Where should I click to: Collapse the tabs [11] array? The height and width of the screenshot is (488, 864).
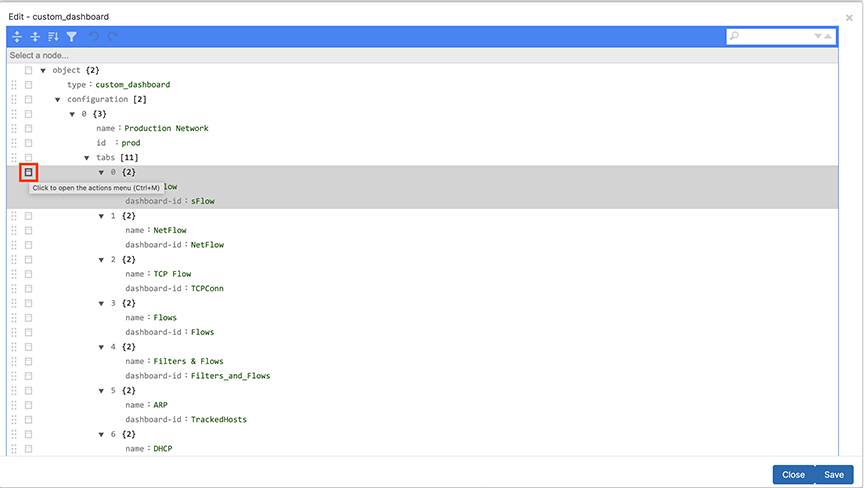point(87,158)
